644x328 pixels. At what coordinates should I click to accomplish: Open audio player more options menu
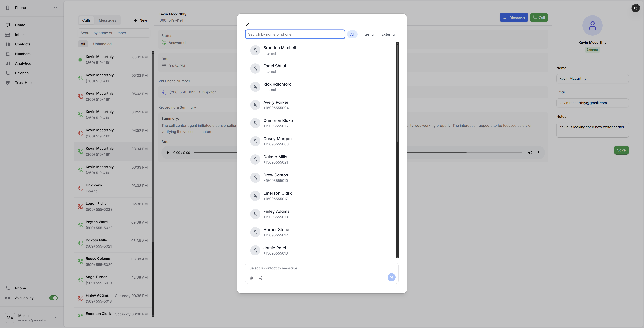[x=538, y=153]
